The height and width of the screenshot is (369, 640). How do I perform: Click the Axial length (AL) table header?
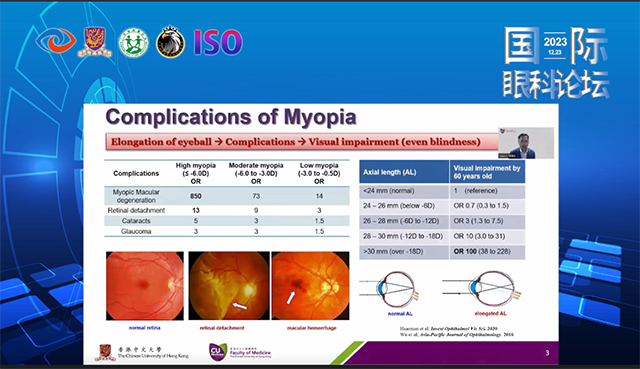[x=404, y=172]
